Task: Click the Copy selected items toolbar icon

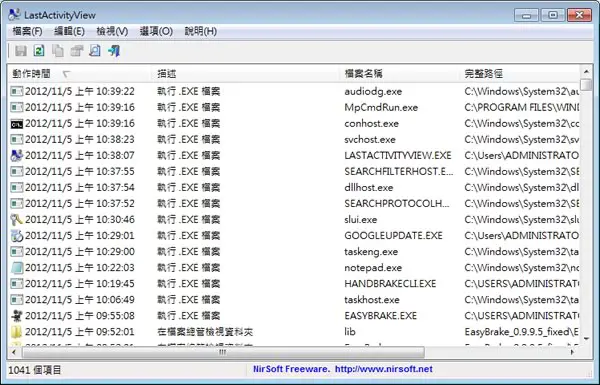Action: (x=57, y=51)
